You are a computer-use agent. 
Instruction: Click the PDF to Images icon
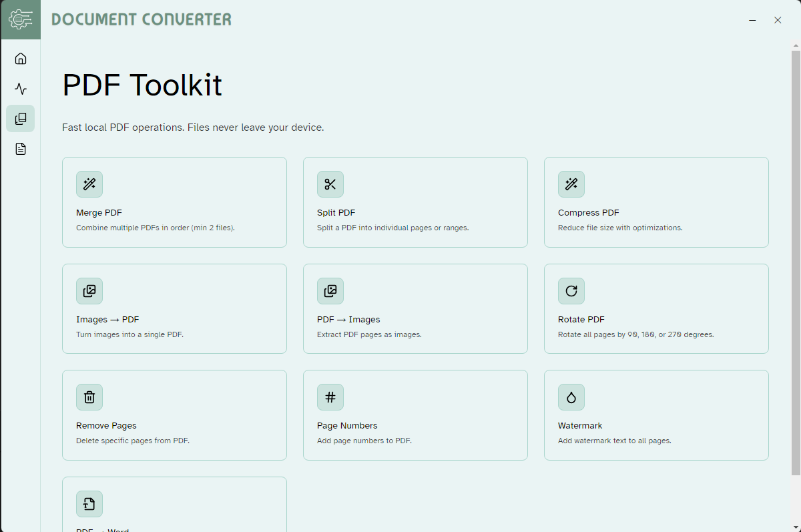(x=330, y=291)
